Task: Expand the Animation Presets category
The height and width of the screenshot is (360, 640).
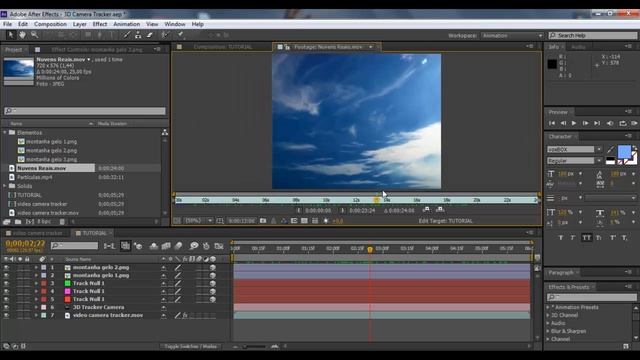Action: [x=548, y=307]
